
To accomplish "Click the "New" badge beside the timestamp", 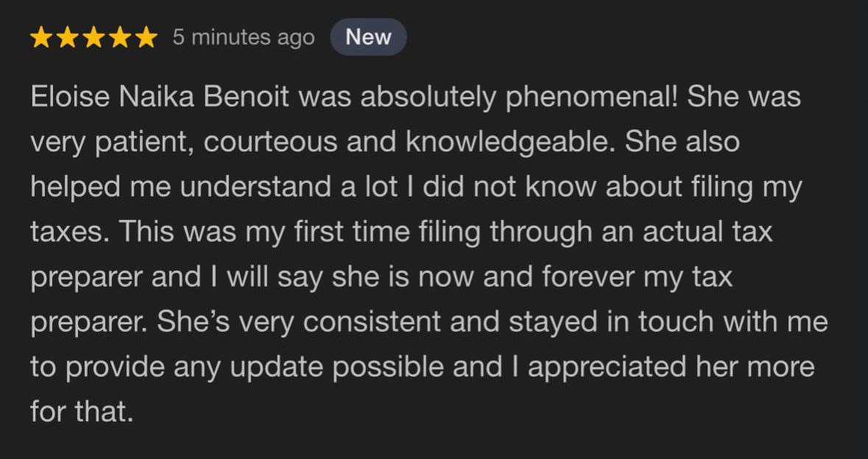I will click(368, 37).
